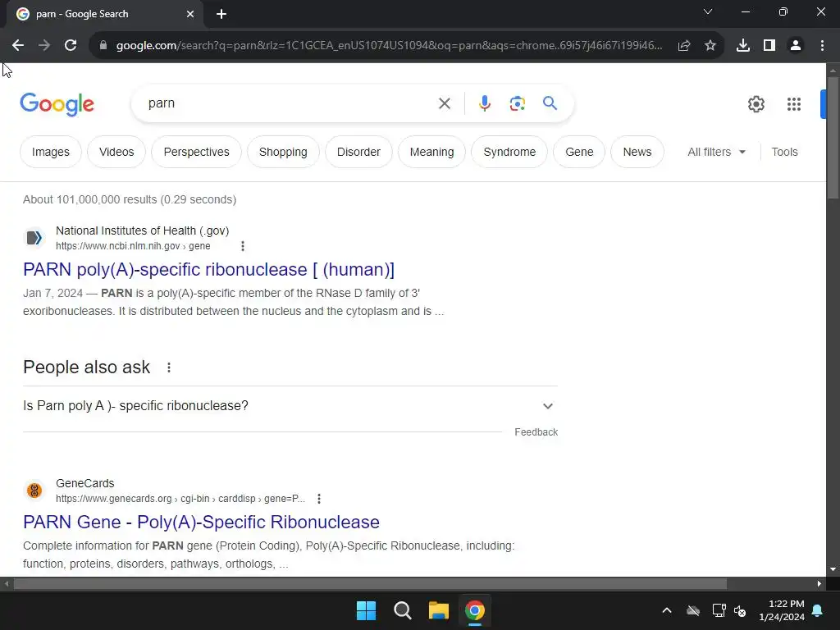
Task: Click the National Institutes of Health site favicon
Action: pos(34,237)
